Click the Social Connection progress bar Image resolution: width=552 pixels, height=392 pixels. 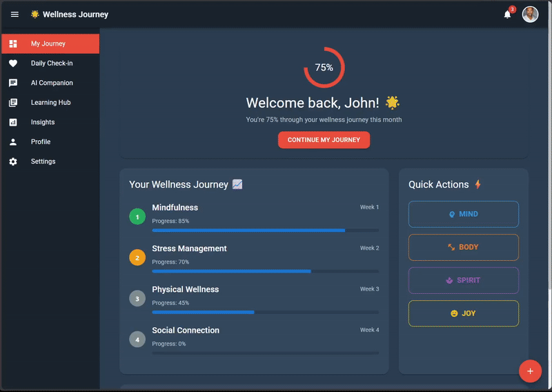pos(266,353)
